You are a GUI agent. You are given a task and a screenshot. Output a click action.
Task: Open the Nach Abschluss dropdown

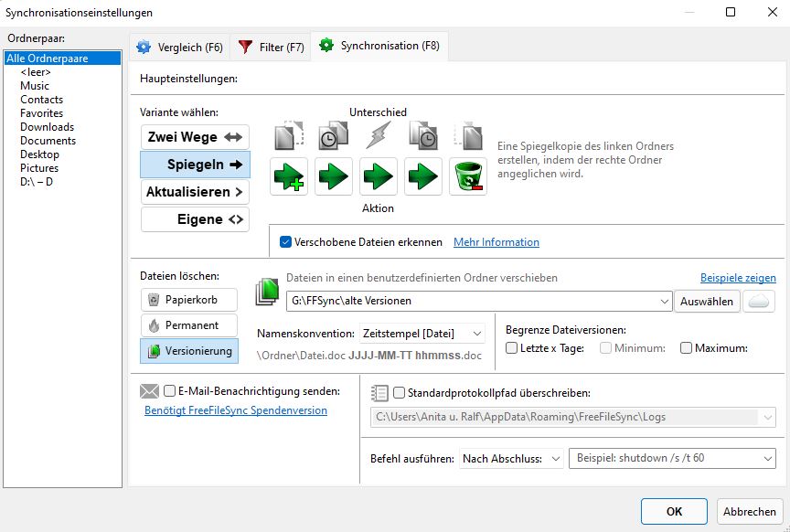tap(511, 459)
